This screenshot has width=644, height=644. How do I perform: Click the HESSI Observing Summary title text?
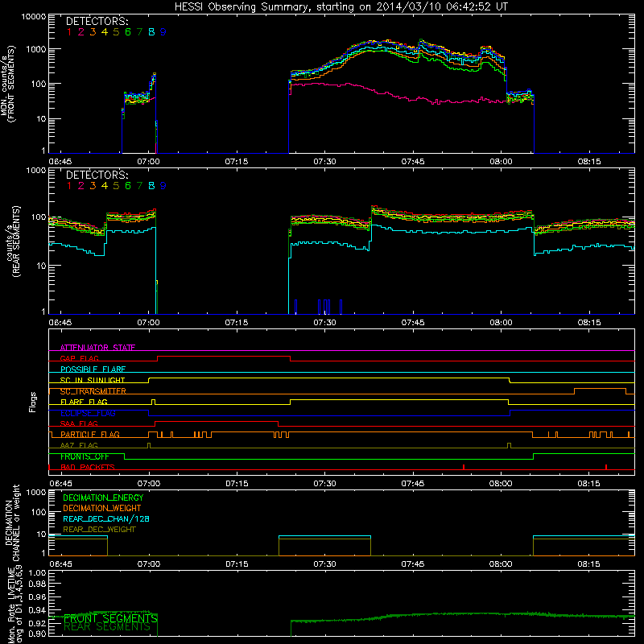(x=341, y=7)
